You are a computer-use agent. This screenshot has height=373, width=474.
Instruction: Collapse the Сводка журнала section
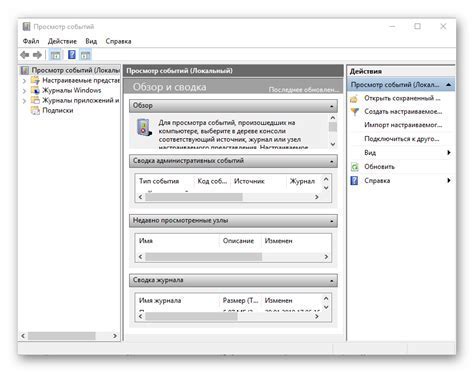point(332,281)
